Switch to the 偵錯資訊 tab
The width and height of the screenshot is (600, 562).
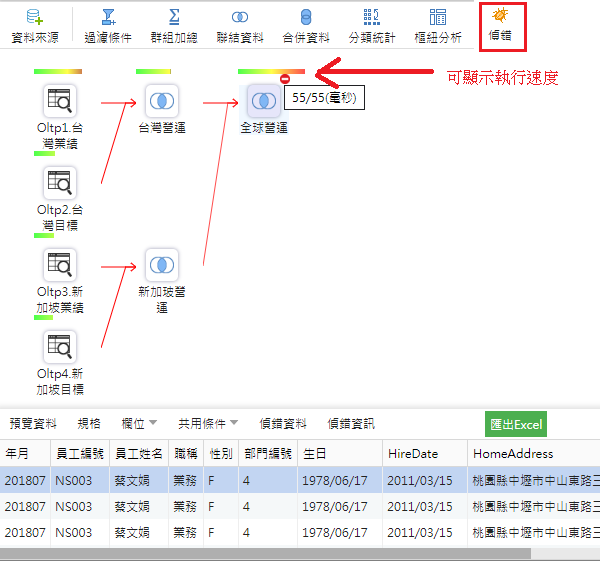coord(351,424)
